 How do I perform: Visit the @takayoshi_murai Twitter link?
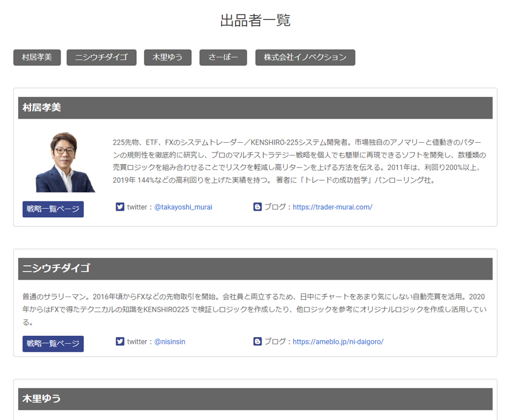click(x=183, y=207)
